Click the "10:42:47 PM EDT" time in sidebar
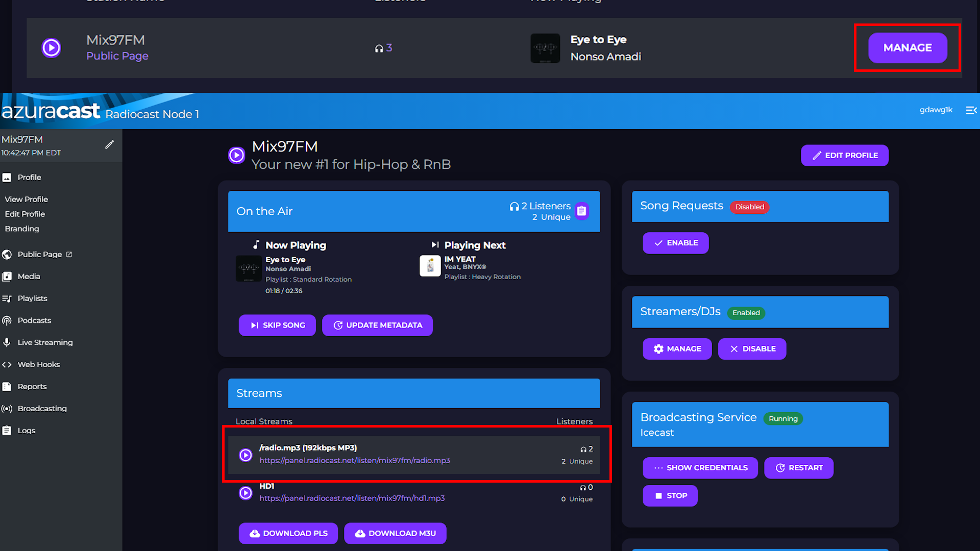 pos(31,153)
